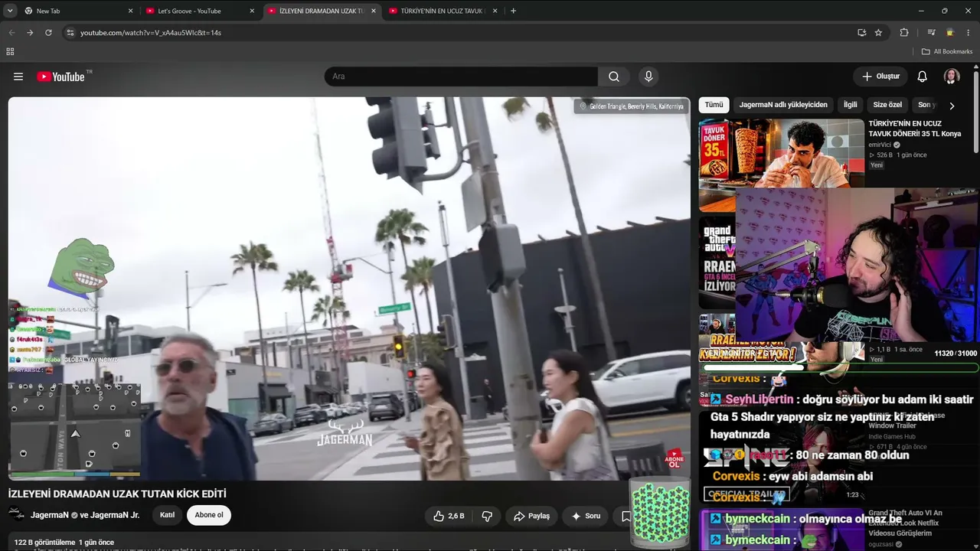980x551 pixels.
Task: Show more filter chips with the arrow
Action: tap(952, 106)
